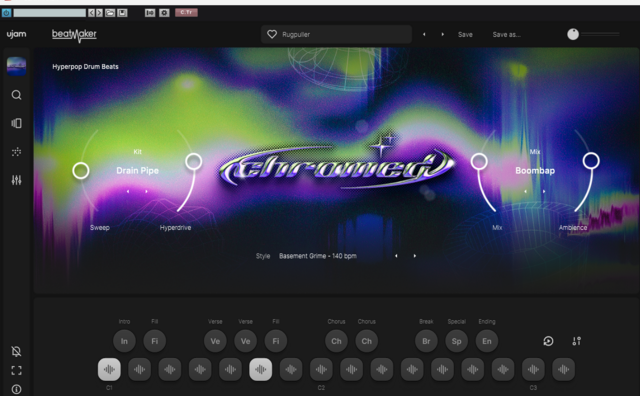Image resolution: width=640 pixels, height=396 pixels.
Task: Click the Hyperdrive knob handle
Action: pyautogui.click(x=194, y=161)
